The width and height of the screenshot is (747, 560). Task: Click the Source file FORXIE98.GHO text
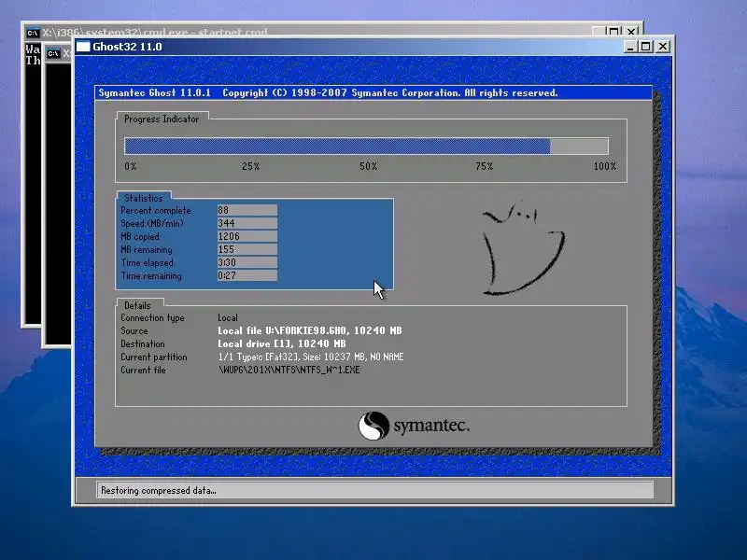pos(310,330)
